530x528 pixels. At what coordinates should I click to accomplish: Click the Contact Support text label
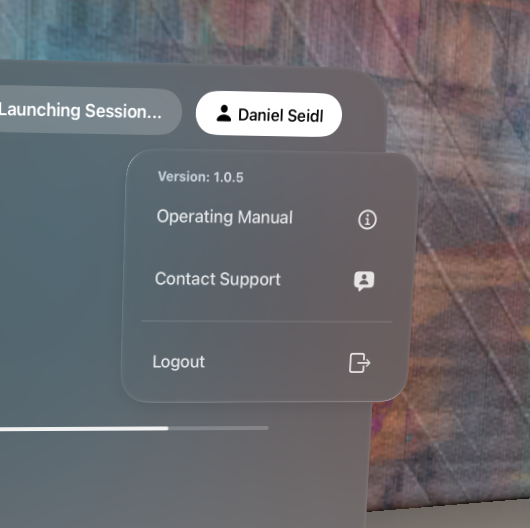218,280
